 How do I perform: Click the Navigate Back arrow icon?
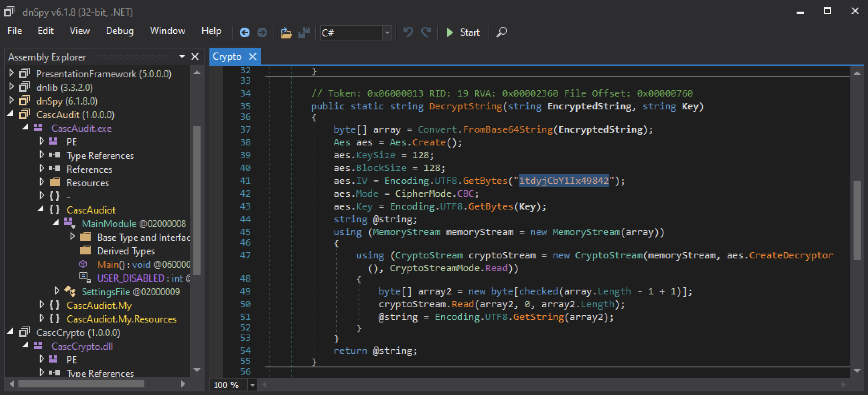pos(244,32)
